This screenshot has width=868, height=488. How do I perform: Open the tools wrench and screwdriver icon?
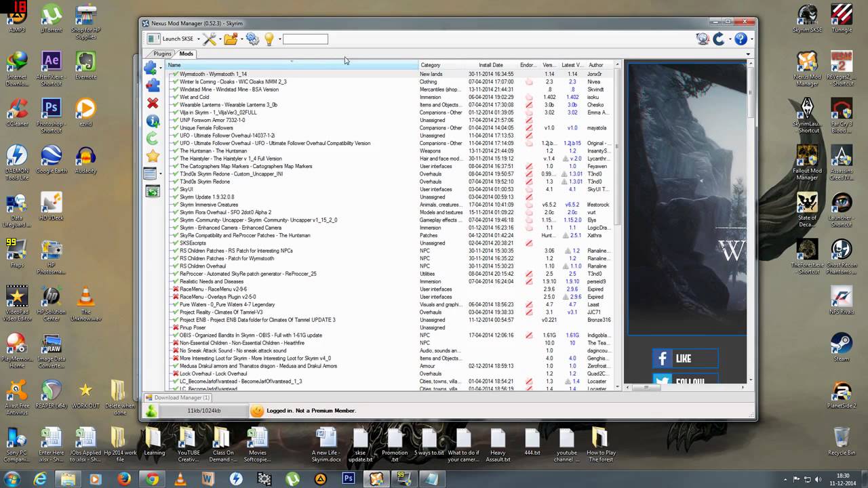209,39
